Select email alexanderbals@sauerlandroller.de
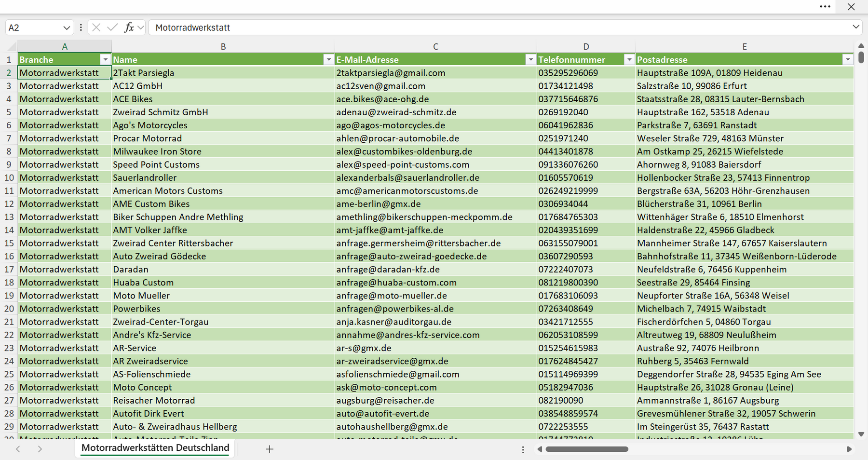 (x=435, y=177)
